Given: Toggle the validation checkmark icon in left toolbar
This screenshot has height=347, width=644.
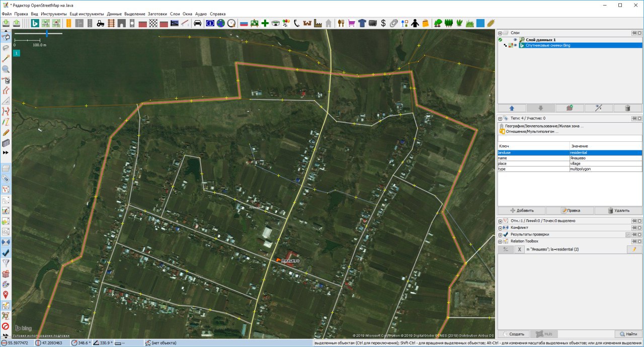Looking at the screenshot, I should 6,252.
